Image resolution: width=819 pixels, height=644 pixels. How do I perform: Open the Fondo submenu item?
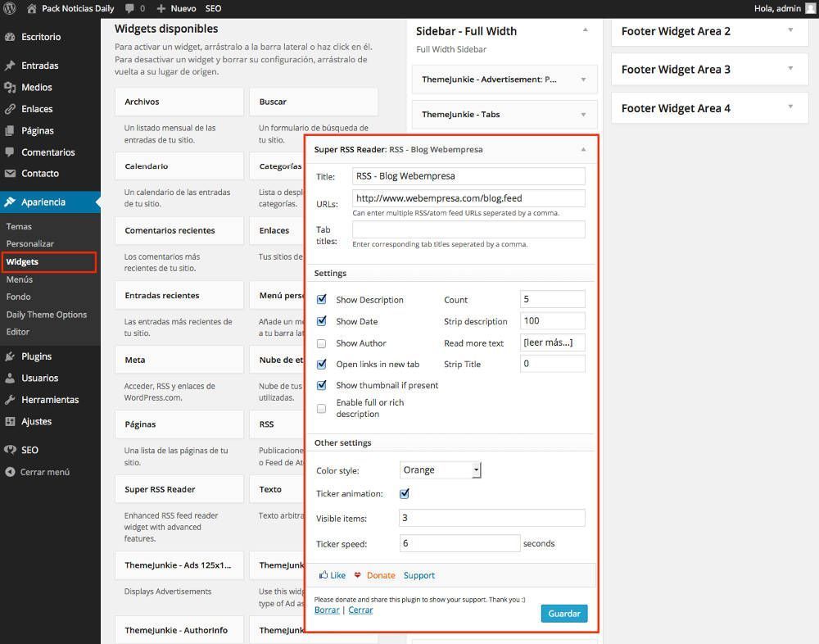(x=18, y=297)
